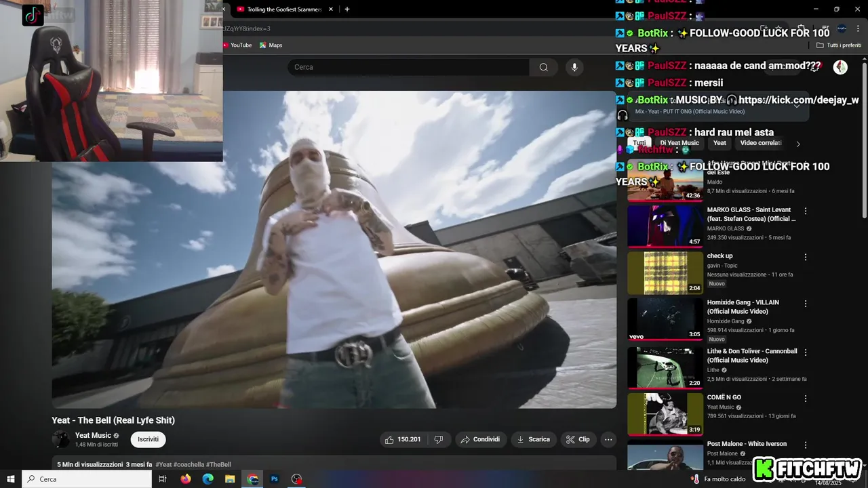The image size is (868, 488).
Task: Click the video title Yeat - The Bell
Action: [x=113, y=420]
